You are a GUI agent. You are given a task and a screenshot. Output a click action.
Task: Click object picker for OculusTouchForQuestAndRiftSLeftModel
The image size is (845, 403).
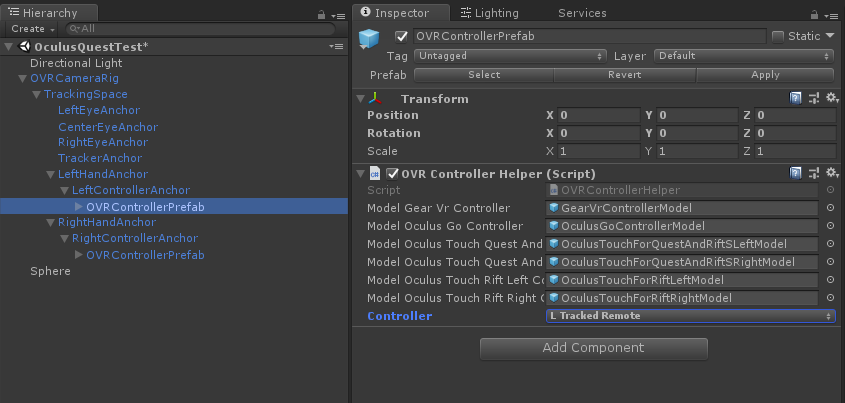coord(830,244)
